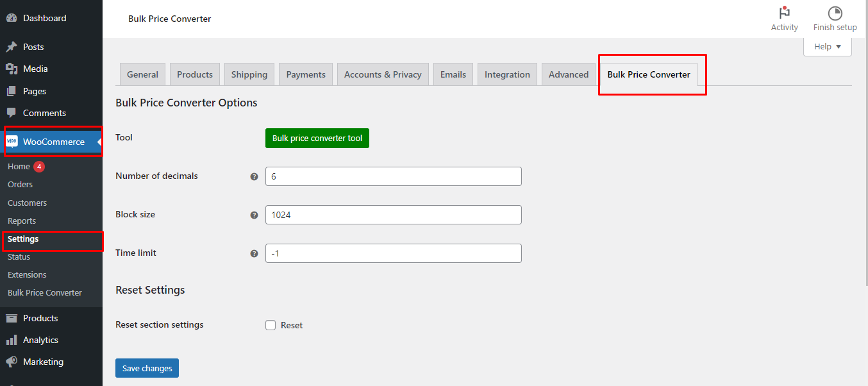
Task: Click the Analytics bar chart icon
Action: 12,340
